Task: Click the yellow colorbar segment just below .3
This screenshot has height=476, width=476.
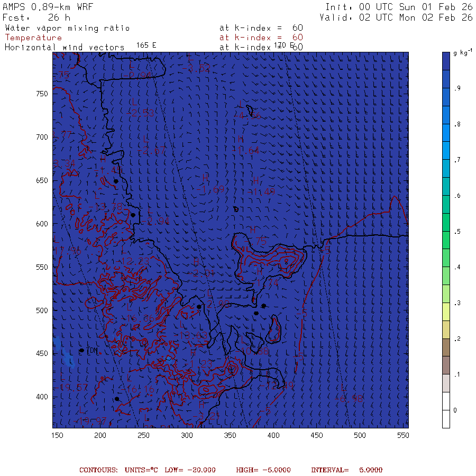Action: pos(446,312)
